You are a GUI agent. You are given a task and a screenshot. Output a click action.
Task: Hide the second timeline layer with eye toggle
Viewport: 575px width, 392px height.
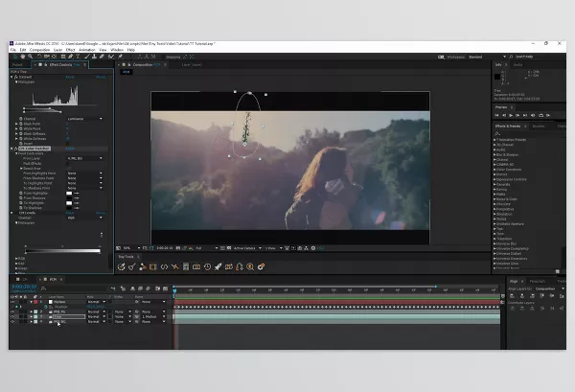tap(12, 311)
